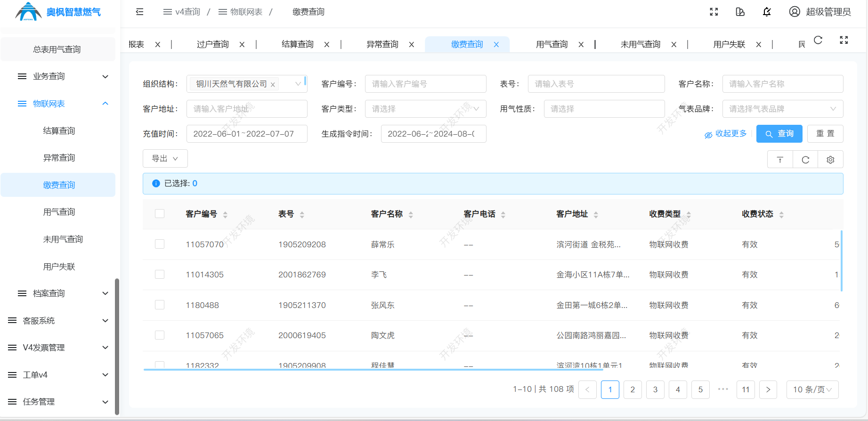Screen dimensions: 868x421
Task: Expand the 任务管理 sidebar group
Action: click(58, 402)
